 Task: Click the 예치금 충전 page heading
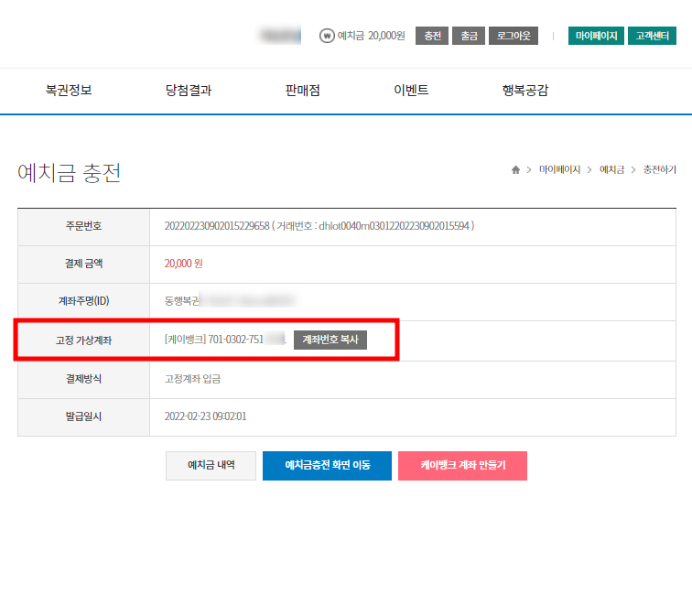[69, 172]
